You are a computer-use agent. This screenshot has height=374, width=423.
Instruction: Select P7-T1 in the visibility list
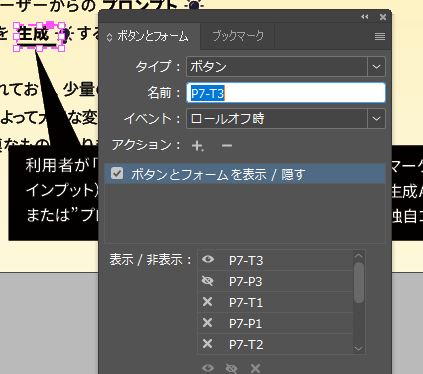pyautogui.click(x=275, y=302)
